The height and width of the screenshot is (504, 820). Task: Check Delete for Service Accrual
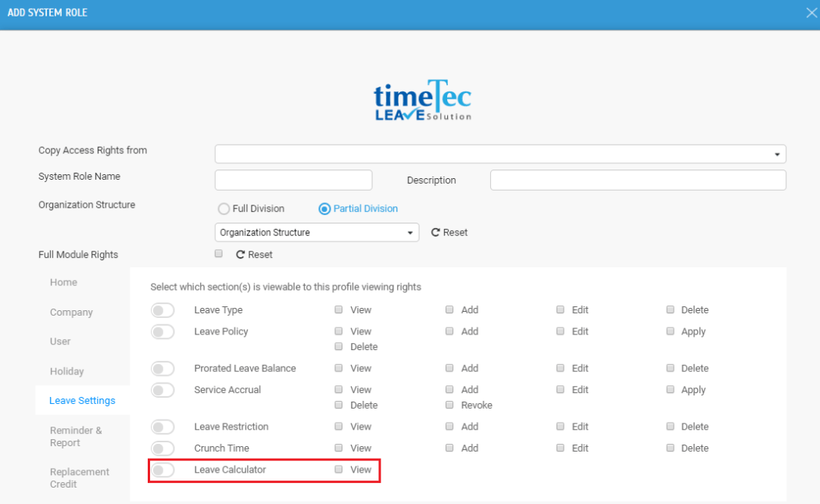click(339, 405)
